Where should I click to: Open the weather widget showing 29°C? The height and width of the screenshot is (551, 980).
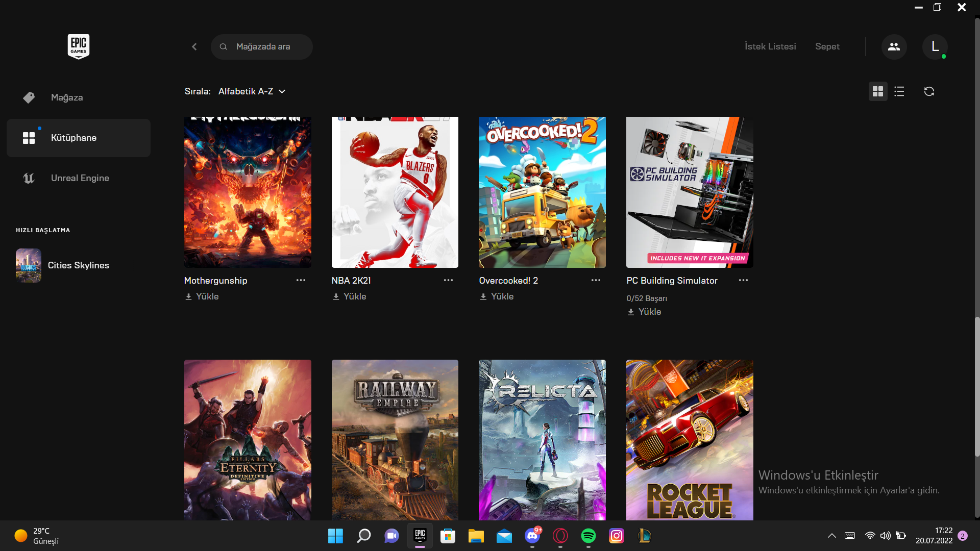click(x=37, y=536)
